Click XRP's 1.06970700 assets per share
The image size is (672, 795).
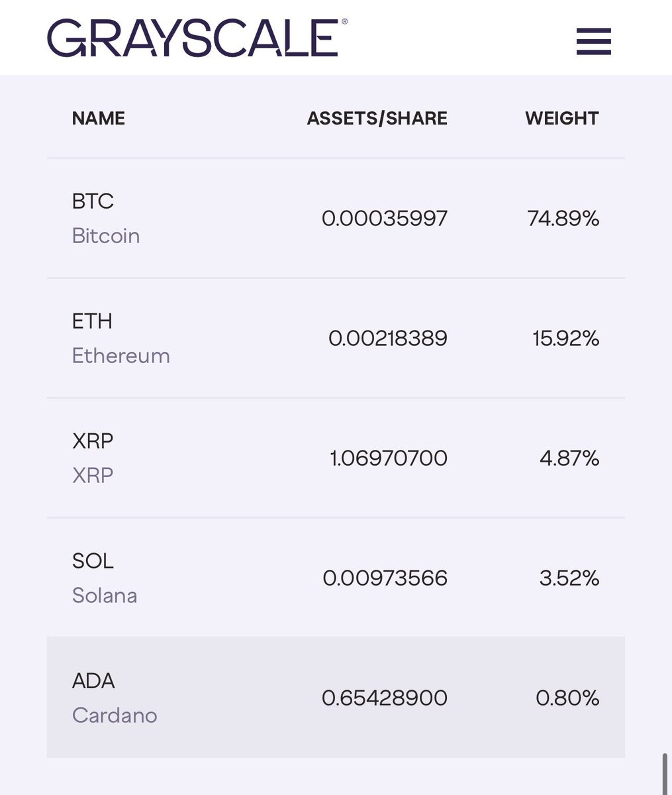tap(389, 458)
